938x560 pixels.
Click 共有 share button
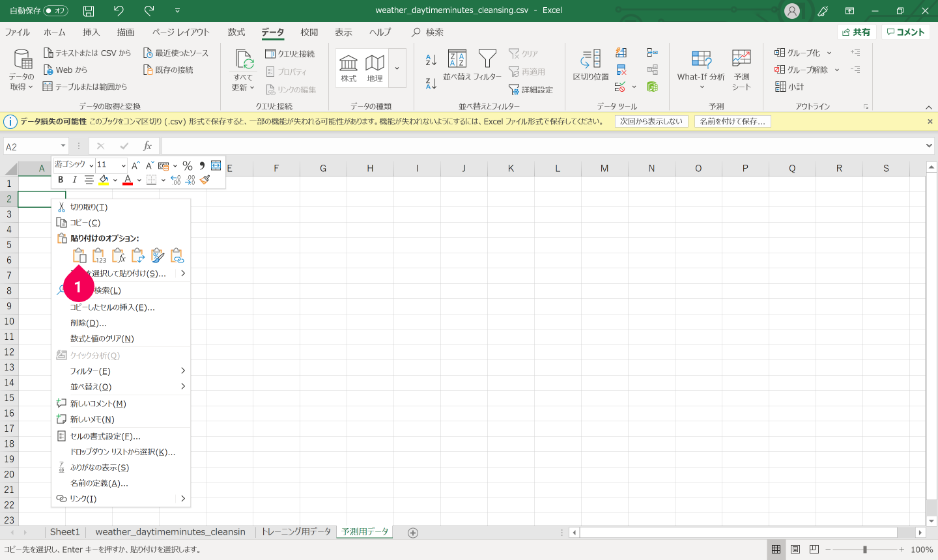[x=856, y=32]
